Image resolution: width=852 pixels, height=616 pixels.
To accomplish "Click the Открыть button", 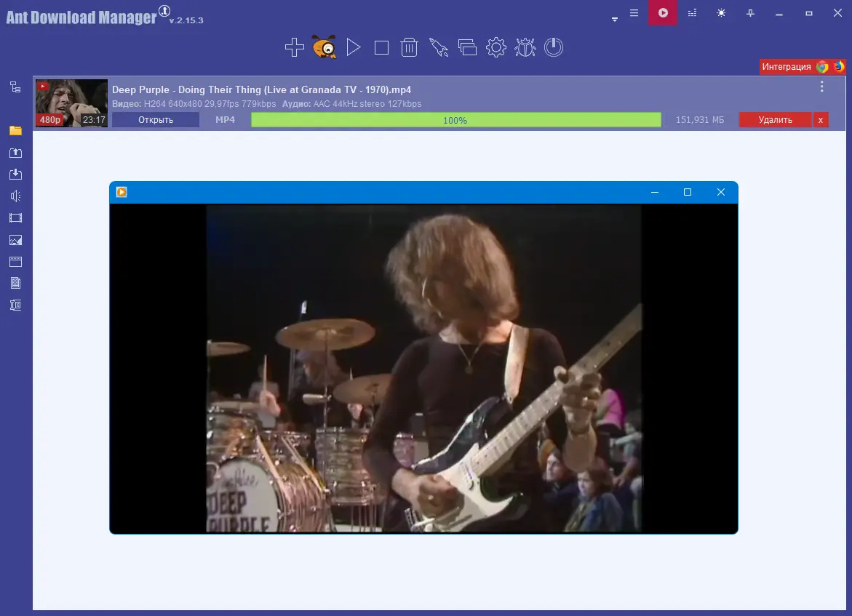I will click(x=156, y=120).
